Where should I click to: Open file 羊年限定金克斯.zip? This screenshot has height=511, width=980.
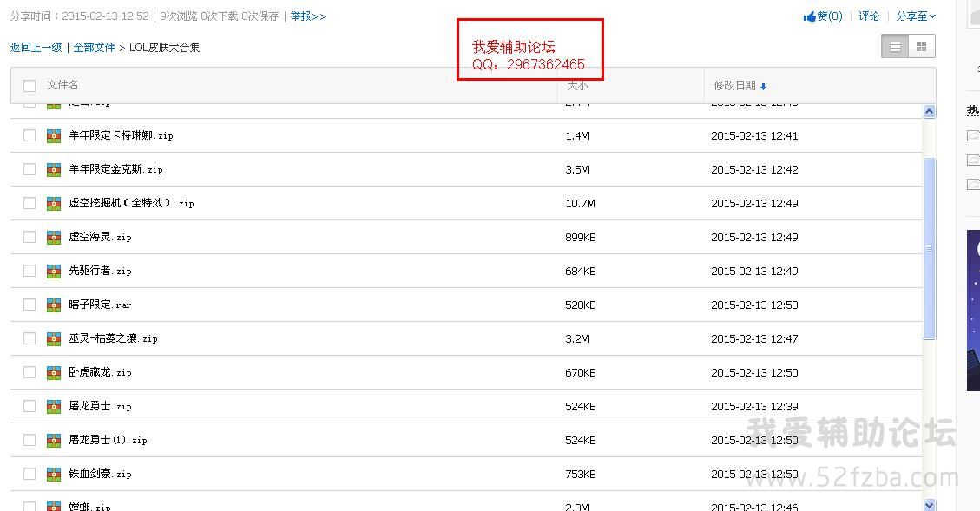115,169
